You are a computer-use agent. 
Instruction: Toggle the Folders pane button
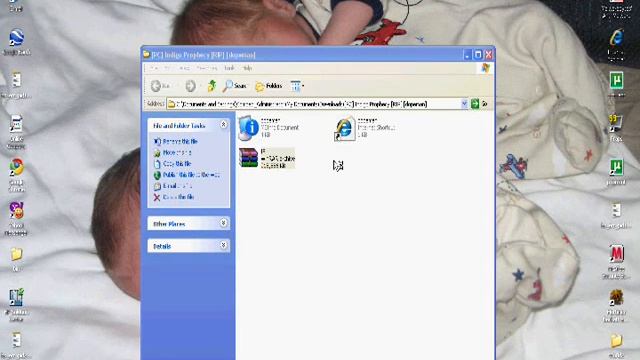click(268, 86)
